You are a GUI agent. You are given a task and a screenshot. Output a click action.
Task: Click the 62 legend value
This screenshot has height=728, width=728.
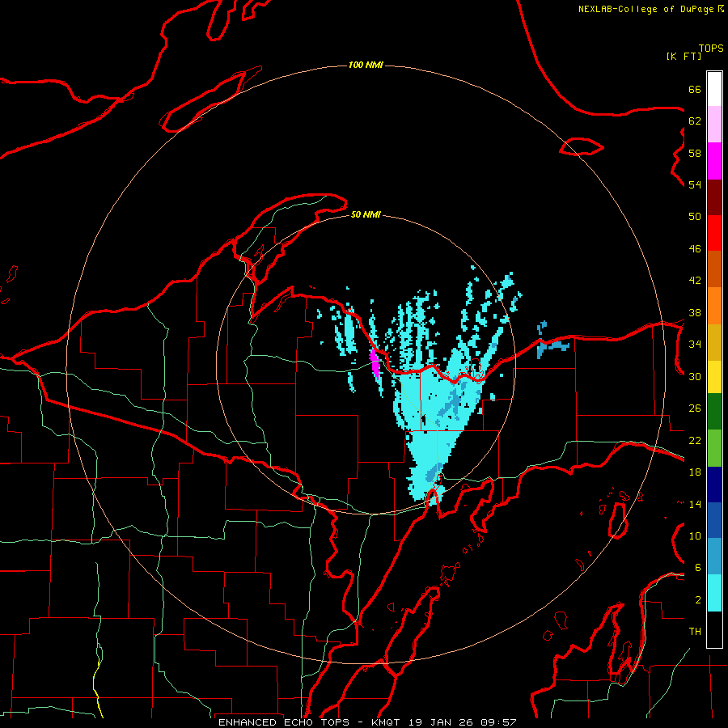(x=695, y=121)
